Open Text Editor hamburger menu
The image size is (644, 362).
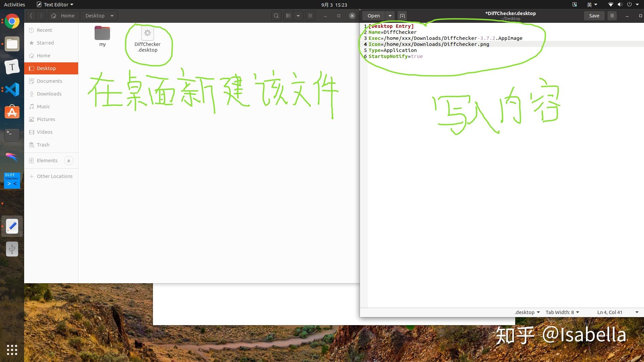(x=612, y=16)
